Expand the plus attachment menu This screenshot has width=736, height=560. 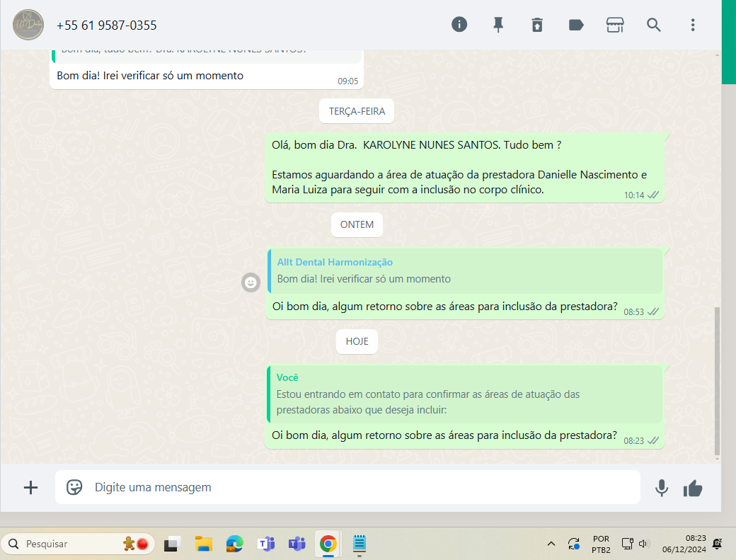click(x=31, y=487)
